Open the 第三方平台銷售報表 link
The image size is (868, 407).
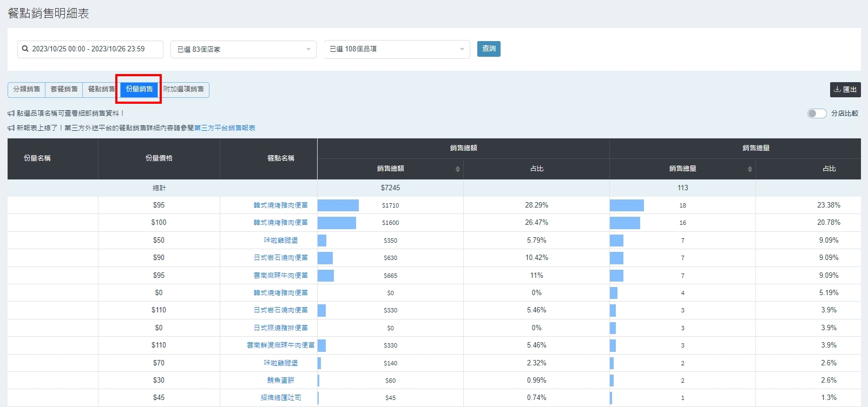point(225,128)
